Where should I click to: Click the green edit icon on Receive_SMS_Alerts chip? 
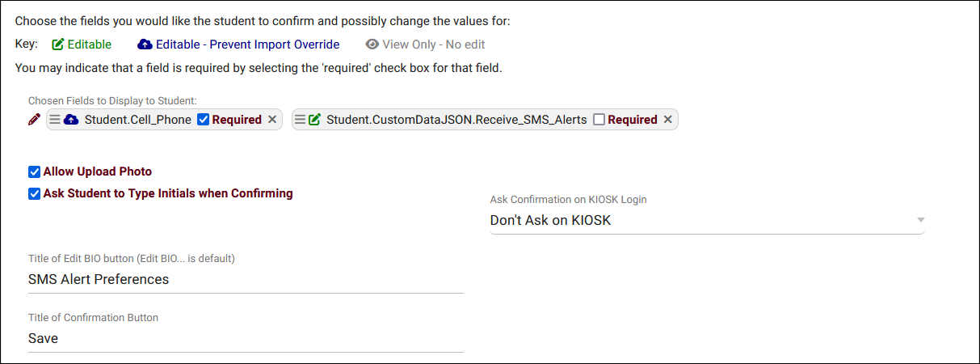[314, 120]
